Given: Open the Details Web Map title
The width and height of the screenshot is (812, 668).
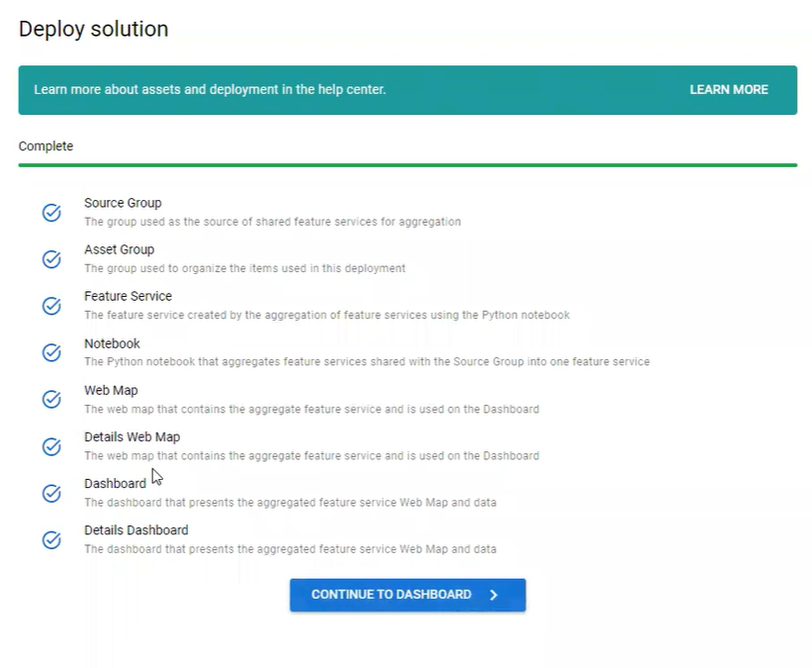Looking at the screenshot, I should (x=132, y=436).
